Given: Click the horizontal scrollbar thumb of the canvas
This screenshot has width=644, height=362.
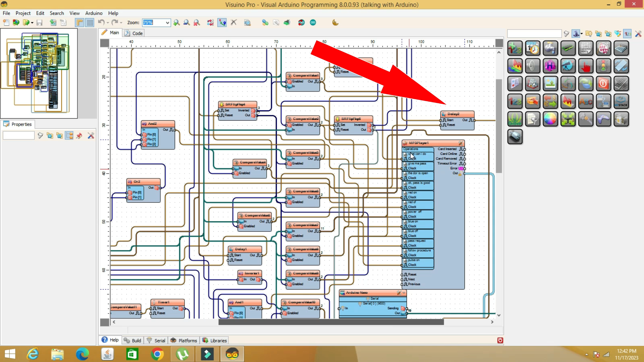Looking at the screenshot, I should click(x=331, y=322).
